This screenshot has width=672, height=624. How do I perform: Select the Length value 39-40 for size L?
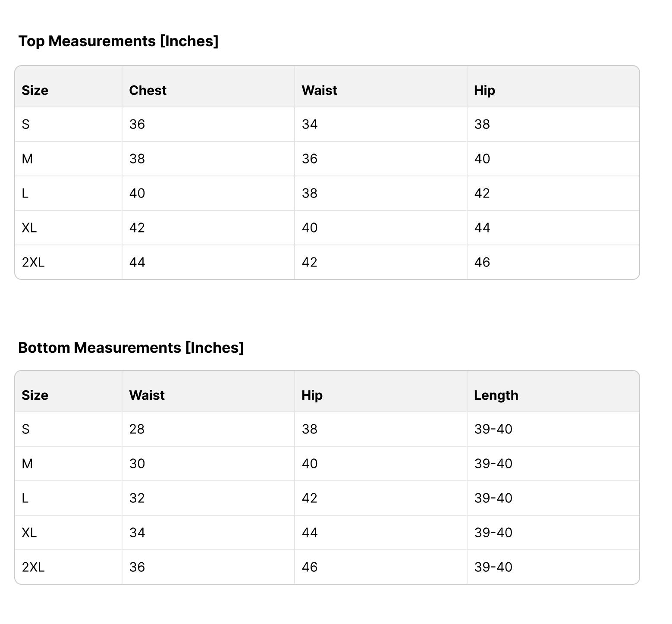pos(493,499)
